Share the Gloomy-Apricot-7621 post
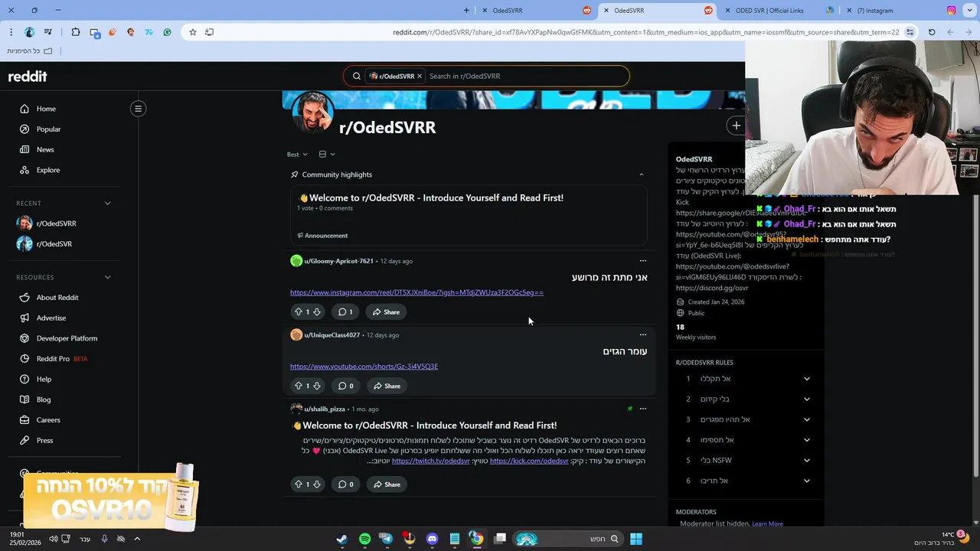Viewport: 980px width, 551px height. point(386,312)
